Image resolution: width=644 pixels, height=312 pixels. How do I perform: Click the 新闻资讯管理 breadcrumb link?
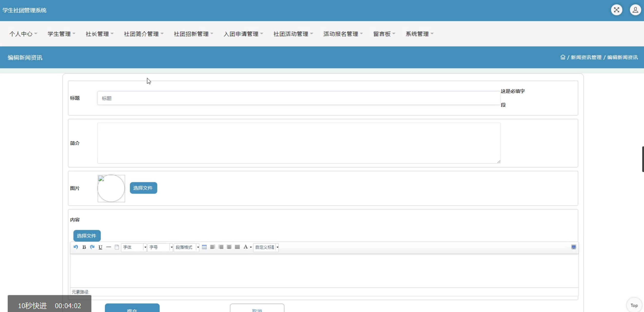coord(586,57)
